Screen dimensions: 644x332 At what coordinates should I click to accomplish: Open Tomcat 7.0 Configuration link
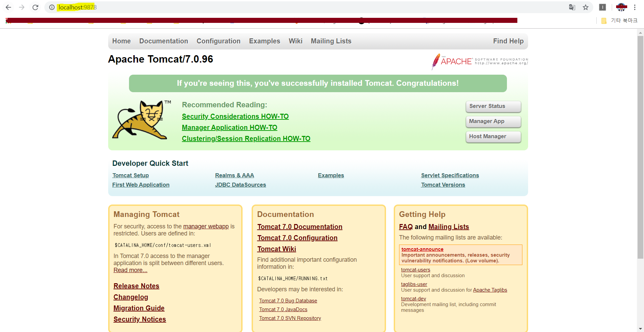[x=297, y=238]
